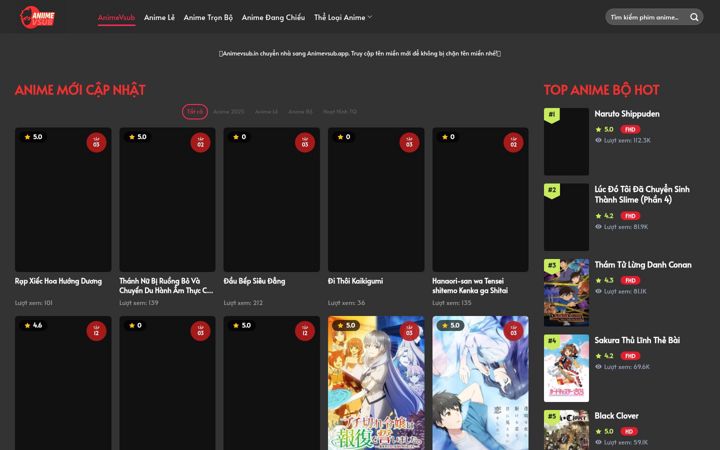720x450 pixels.
Task: Open Thám Tử Lừng Danh Conan title link
Action: (643, 265)
